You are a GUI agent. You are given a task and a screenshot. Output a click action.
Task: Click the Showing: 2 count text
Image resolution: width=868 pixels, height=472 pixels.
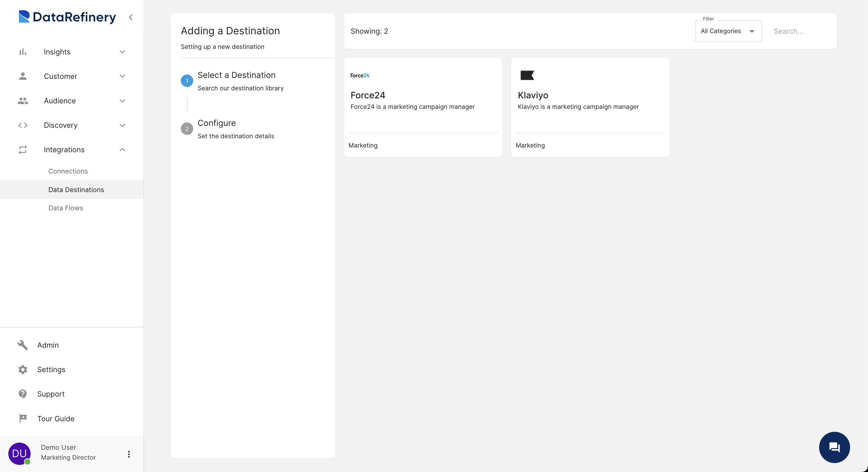[x=369, y=31]
